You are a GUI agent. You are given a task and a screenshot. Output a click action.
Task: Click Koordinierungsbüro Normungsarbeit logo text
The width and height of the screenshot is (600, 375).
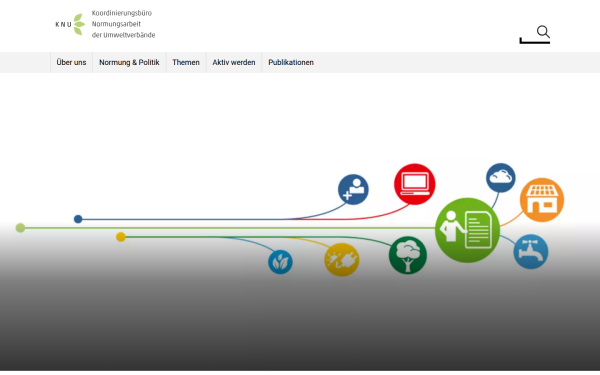[x=123, y=24]
